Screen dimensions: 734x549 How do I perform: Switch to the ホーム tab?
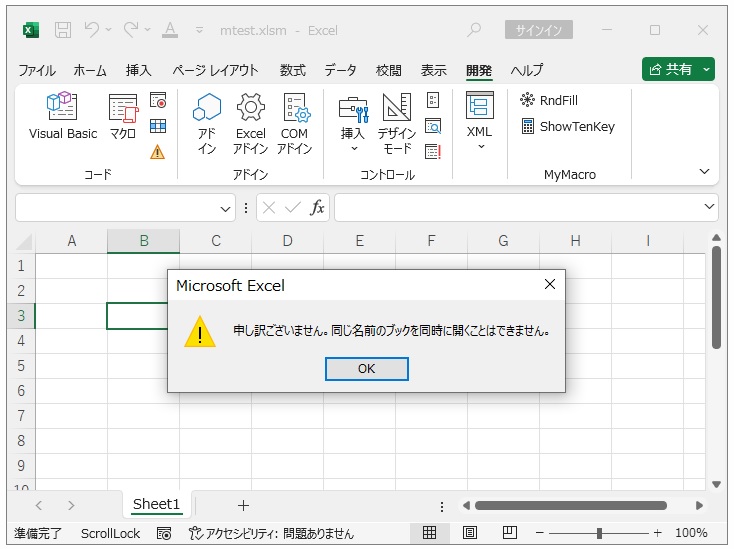(90, 70)
